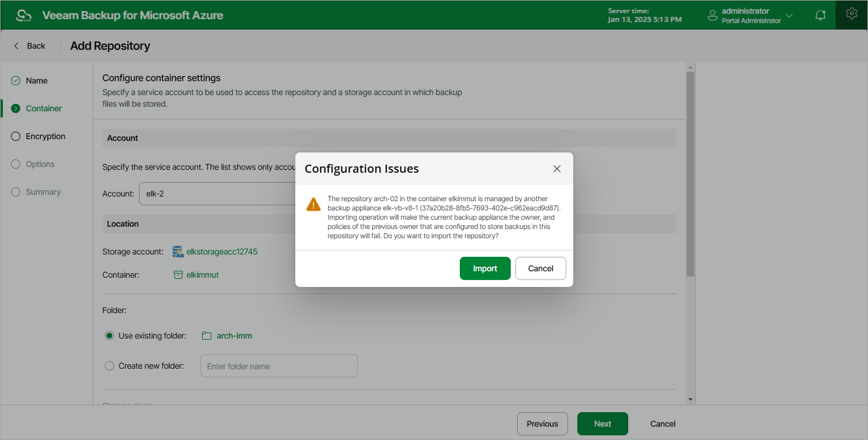This screenshot has height=440, width=868.
Task: Open the settings gear menu
Action: pyautogui.click(x=851, y=14)
